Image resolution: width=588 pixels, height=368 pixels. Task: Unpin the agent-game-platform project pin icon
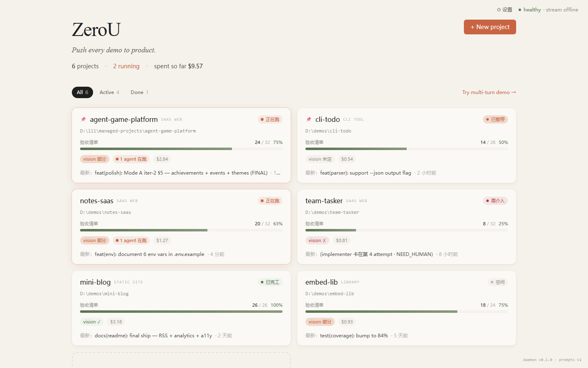[x=83, y=119]
